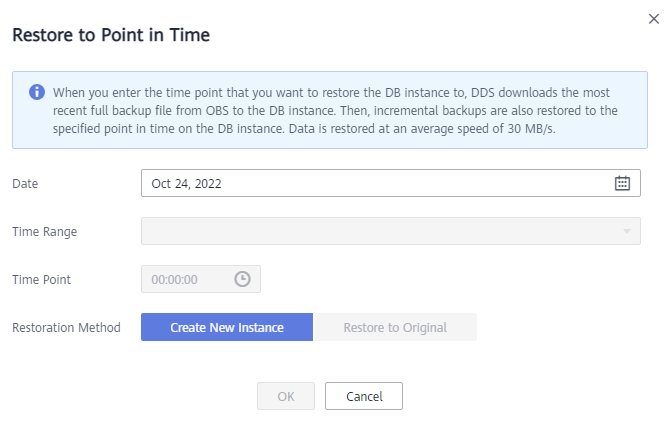This screenshot has width=667, height=429.
Task: Click the Restore to Point in Time title
Action: [x=111, y=35]
